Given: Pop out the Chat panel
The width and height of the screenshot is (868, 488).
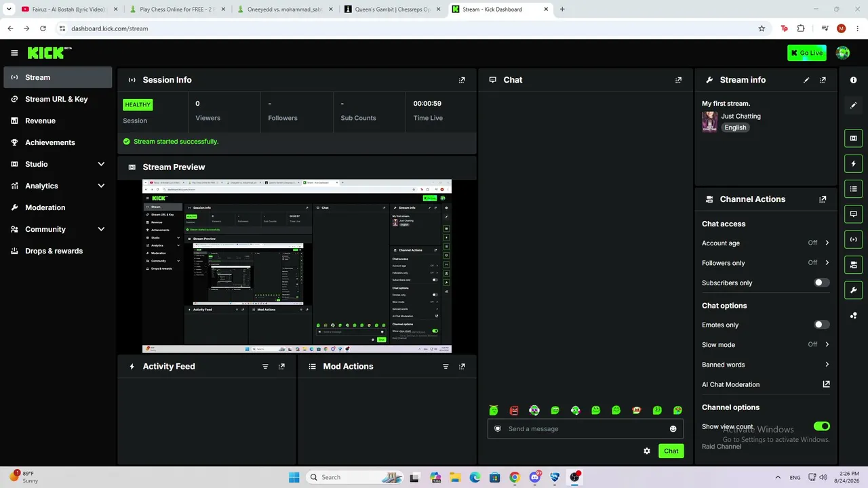Looking at the screenshot, I should (678, 80).
